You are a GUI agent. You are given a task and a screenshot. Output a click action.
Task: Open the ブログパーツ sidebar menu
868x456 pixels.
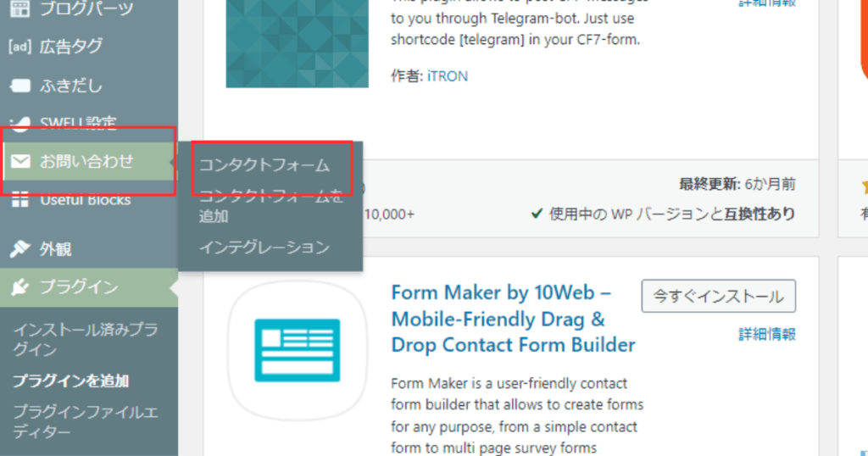(88, 8)
